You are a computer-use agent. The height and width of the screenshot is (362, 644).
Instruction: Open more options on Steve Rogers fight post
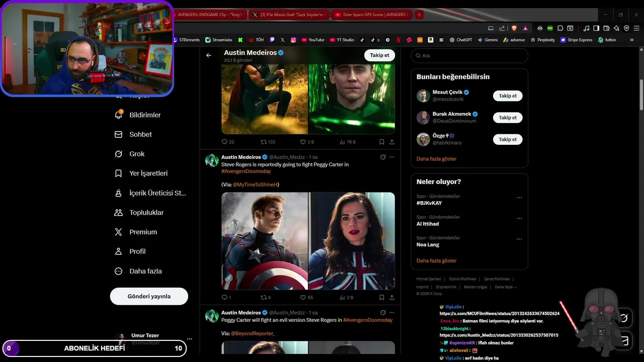[392, 157]
